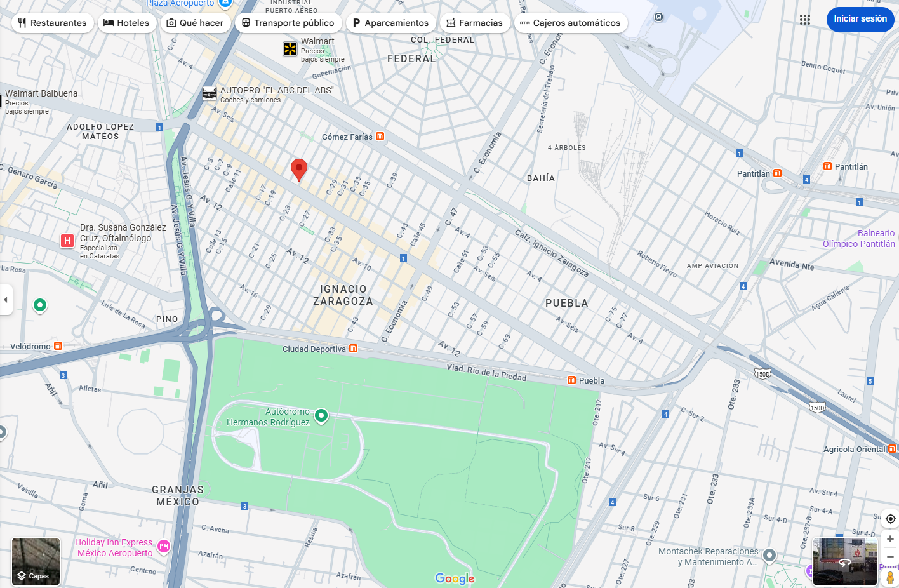Open the Velódromo metro station icon
The image size is (899, 588).
58,346
